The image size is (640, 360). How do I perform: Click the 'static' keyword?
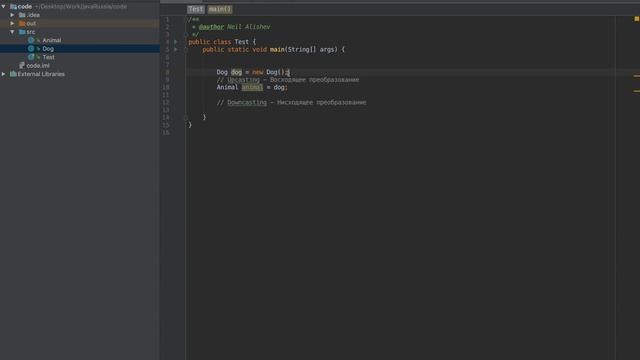click(238, 49)
